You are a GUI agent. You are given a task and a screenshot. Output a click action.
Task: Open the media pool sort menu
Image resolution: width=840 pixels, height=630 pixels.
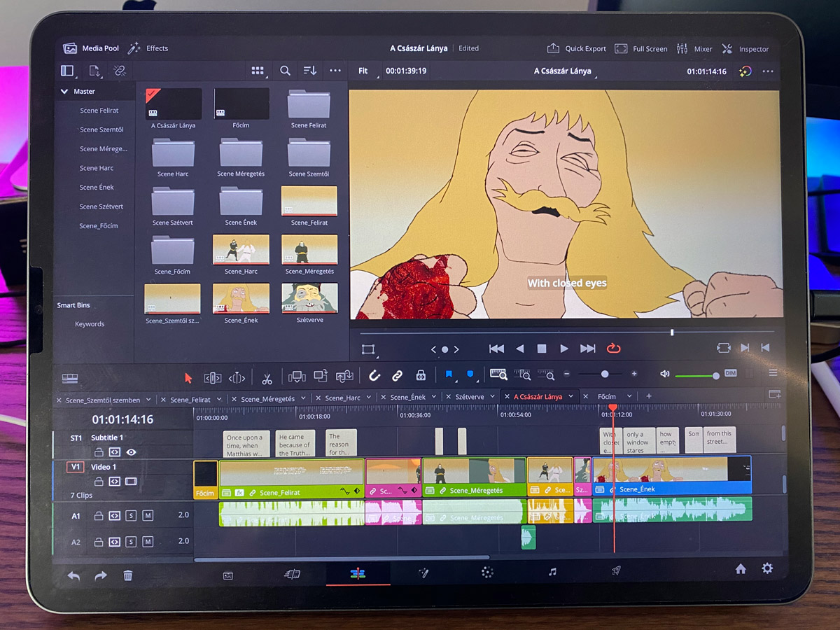tap(310, 71)
